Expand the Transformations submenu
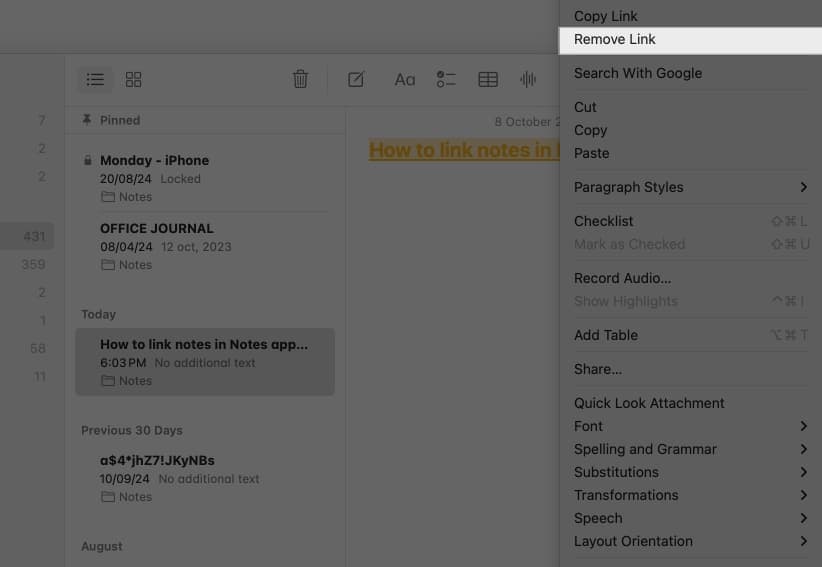 690,496
